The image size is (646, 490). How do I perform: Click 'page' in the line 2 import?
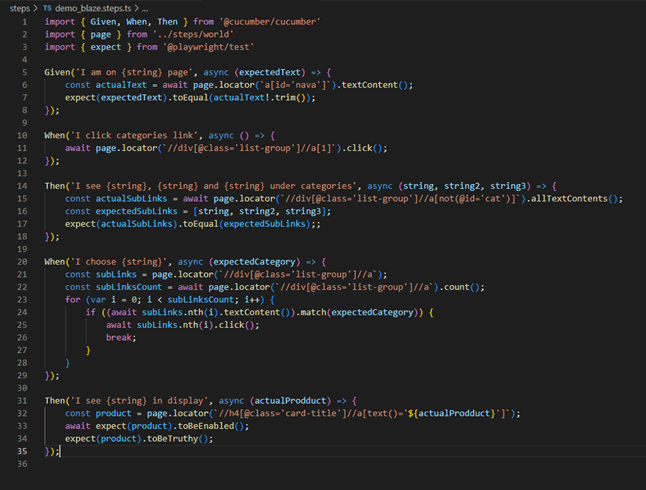[101, 35]
